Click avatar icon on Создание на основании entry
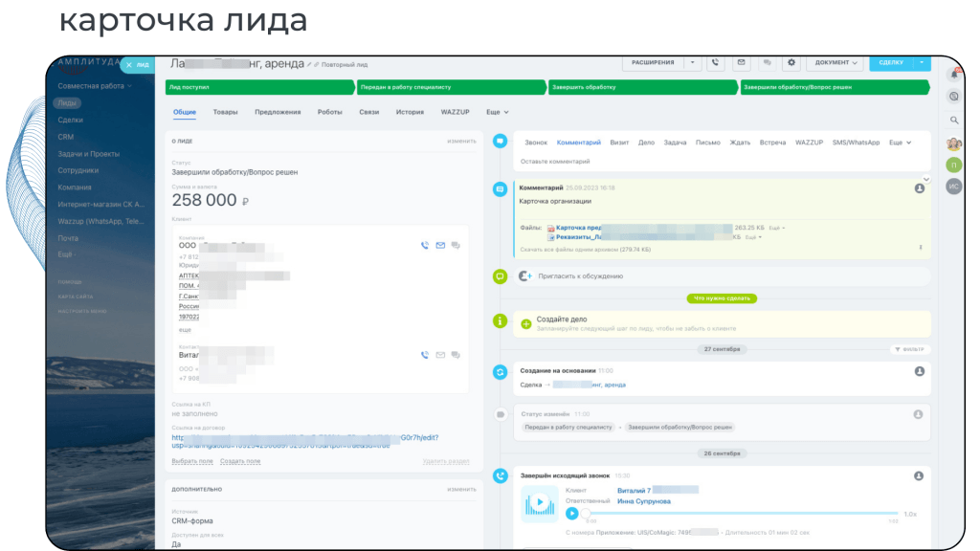Image resolution: width=980 pixels, height=551 pixels. pos(920,371)
